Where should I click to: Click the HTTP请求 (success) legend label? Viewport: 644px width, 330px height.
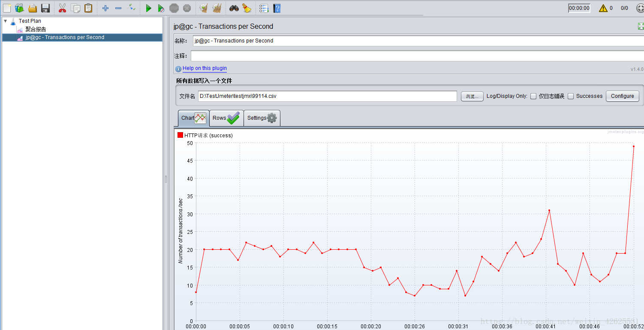(208, 135)
